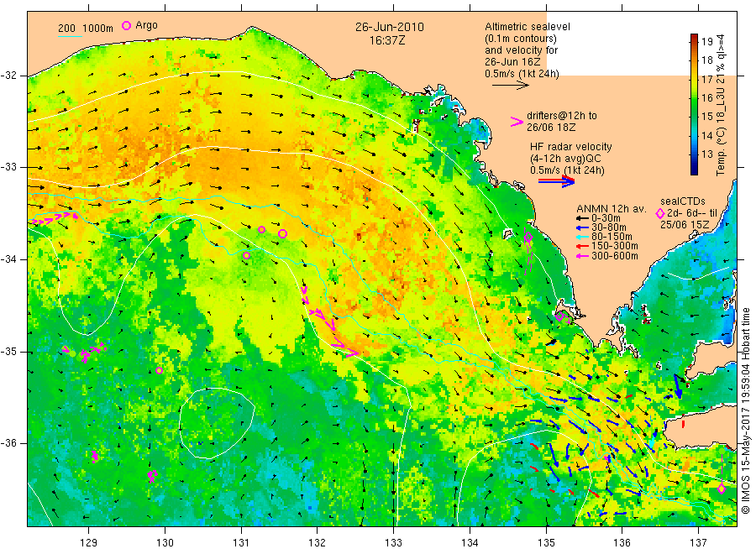Image resolution: width=756 pixels, height=554 pixels.
Task: Click the date label 26-Jun-2010
Action: pos(390,27)
